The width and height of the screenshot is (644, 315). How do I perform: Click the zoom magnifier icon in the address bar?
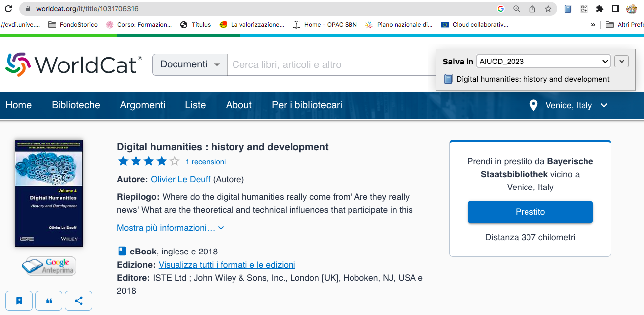point(517,9)
